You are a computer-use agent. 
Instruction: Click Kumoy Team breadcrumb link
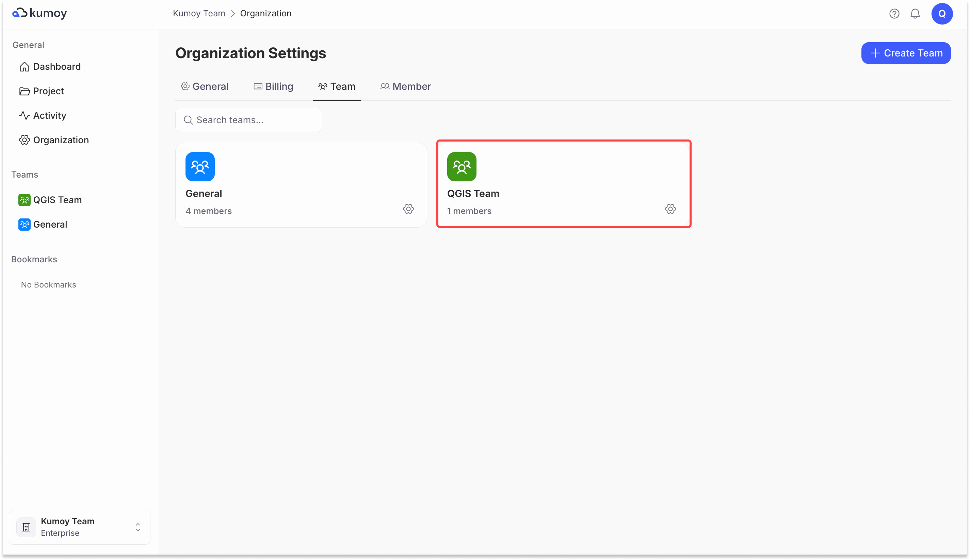(x=198, y=14)
